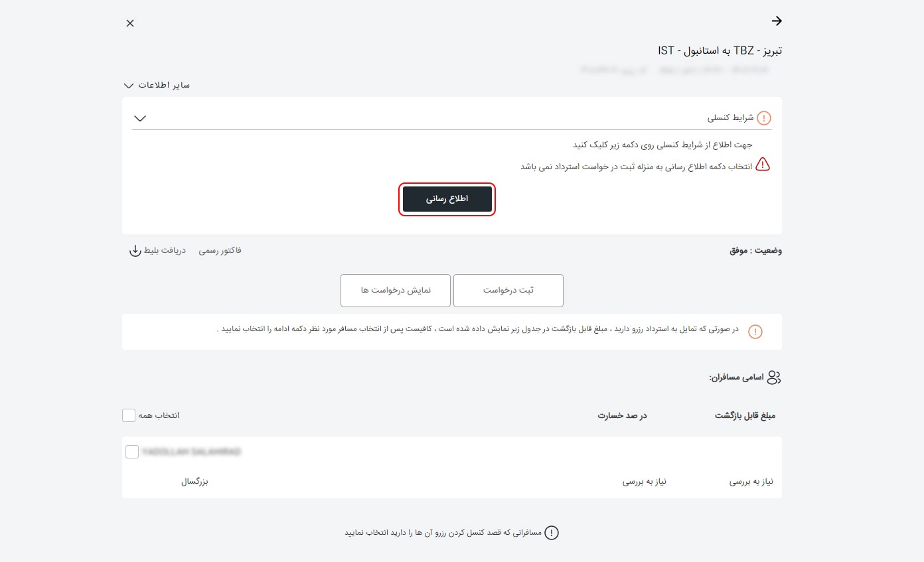The width and height of the screenshot is (924, 562).
Task: Expand the شرایط کنسلی dropdown
Action: [140, 117]
